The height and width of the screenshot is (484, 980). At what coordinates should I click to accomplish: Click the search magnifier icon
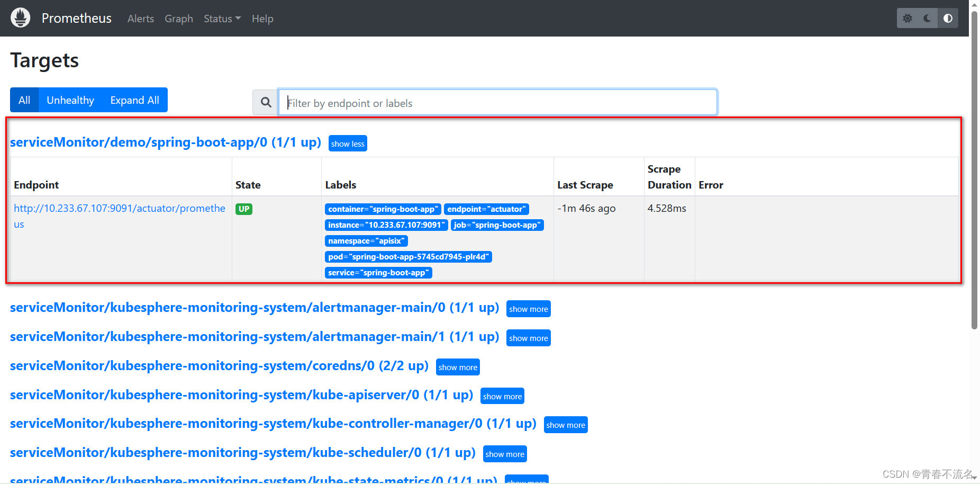point(265,102)
